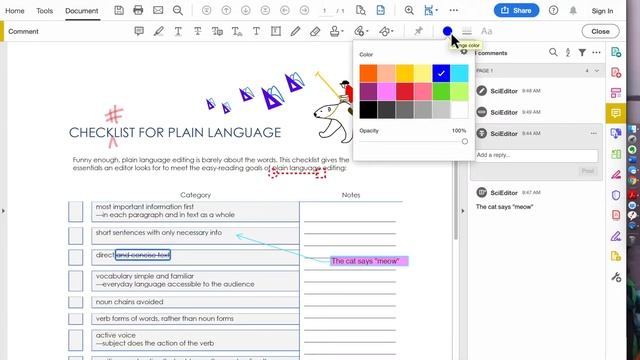Select the Add text box tool

pos(276,31)
